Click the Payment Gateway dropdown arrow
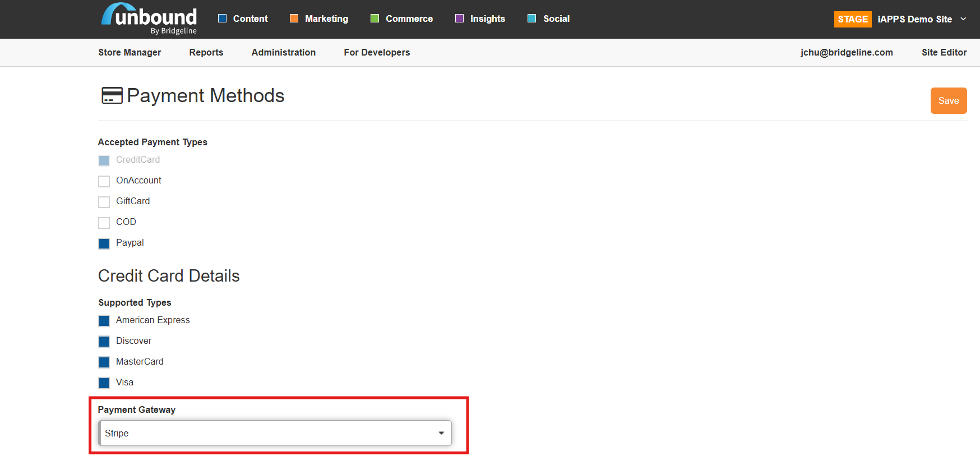 [x=441, y=433]
